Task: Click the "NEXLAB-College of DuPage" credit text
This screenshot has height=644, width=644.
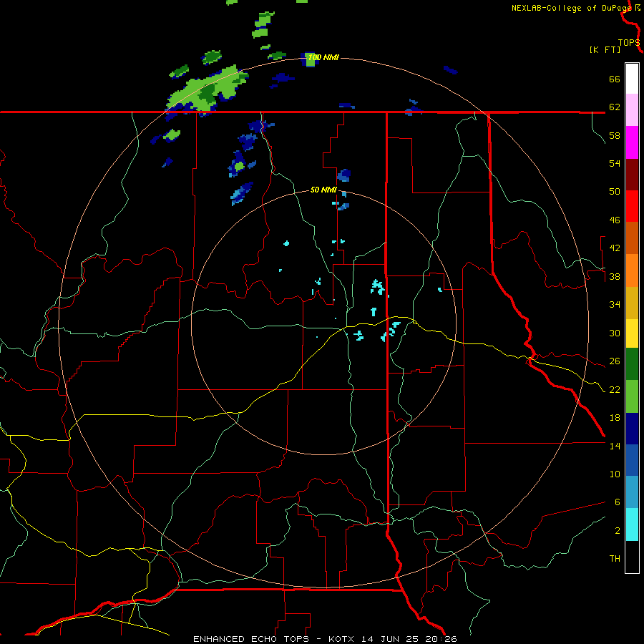Action: 572,7
